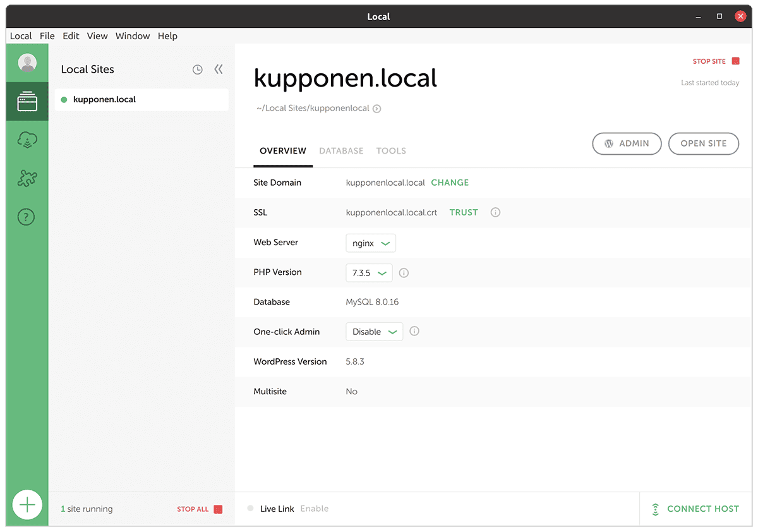
Task: Switch to the Tools tab
Action: coord(391,151)
